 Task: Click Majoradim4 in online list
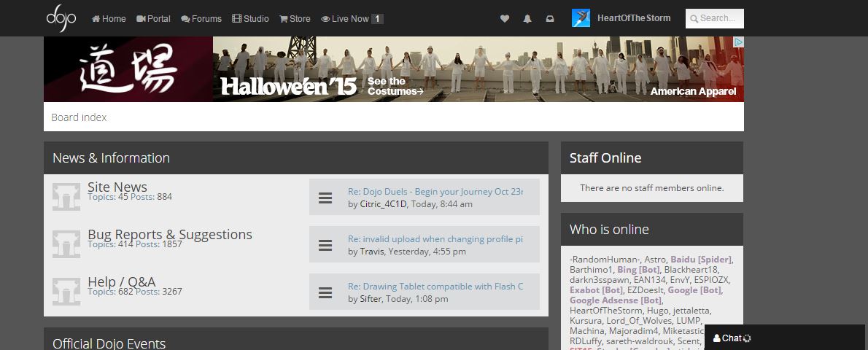point(635,330)
